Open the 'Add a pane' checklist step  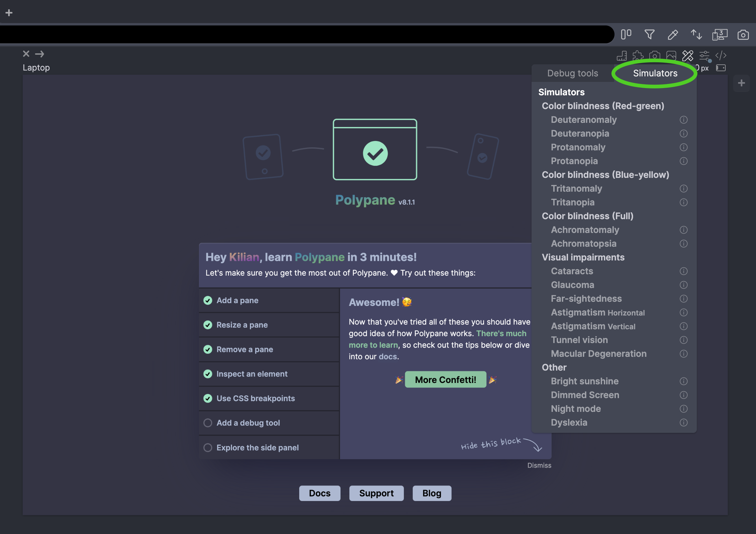tap(269, 300)
